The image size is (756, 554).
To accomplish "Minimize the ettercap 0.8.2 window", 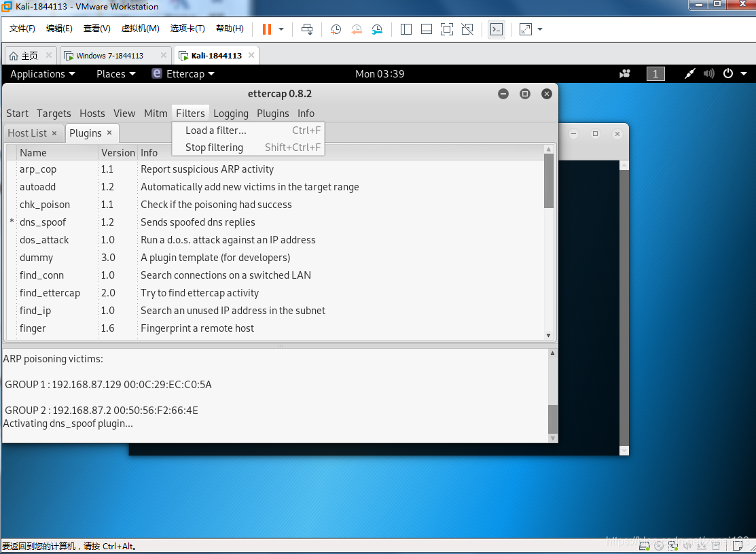I will coord(503,94).
